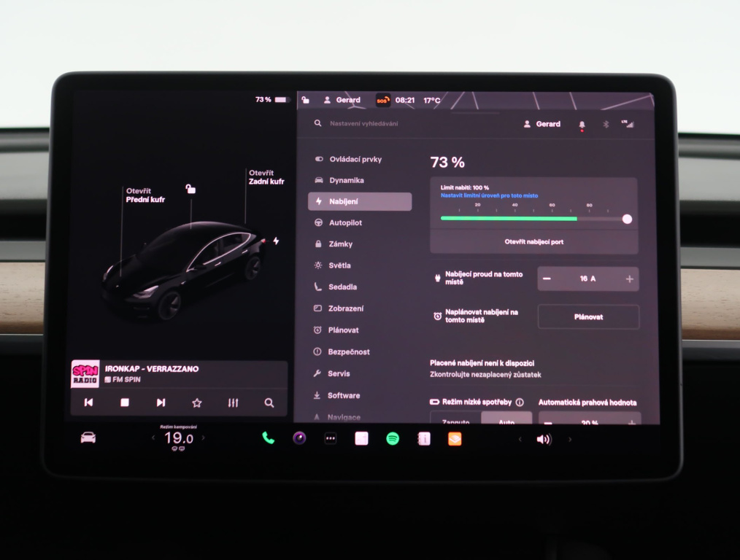Screen dimensions: 740x560
Task: Unlock the car using the lock icon above the car image
Action: 190,189
